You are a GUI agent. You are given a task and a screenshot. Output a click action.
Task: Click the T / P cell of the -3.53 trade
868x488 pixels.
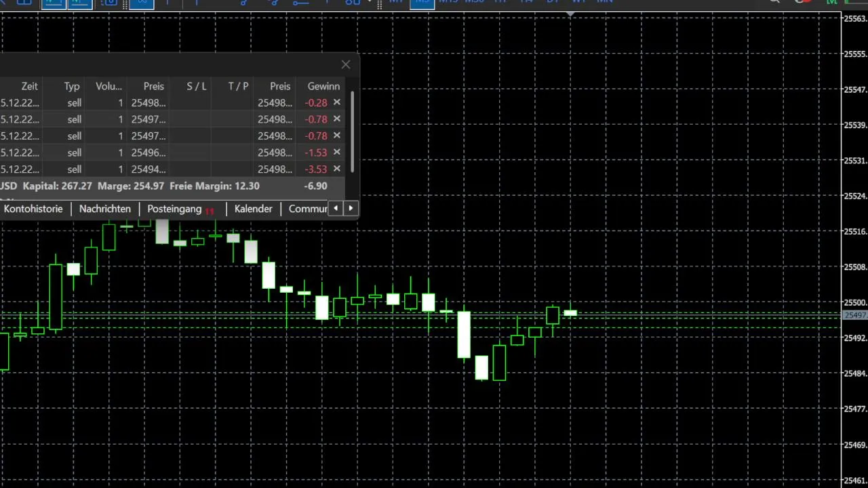pos(232,169)
